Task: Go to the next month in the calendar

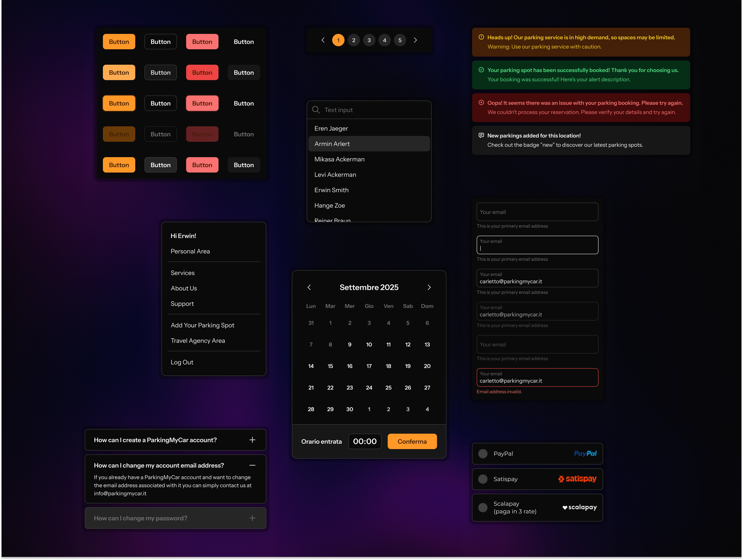Action: (x=429, y=287)
